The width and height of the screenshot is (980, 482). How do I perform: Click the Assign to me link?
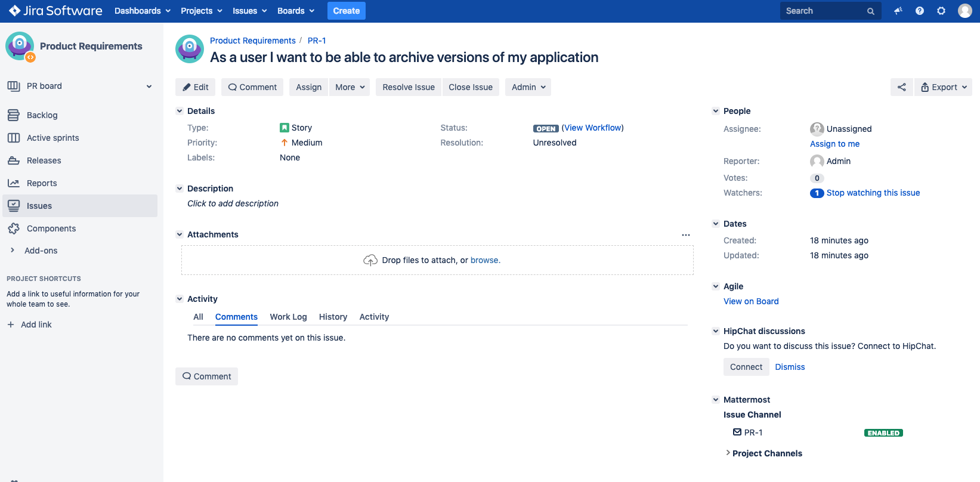[x=834, y=144]
